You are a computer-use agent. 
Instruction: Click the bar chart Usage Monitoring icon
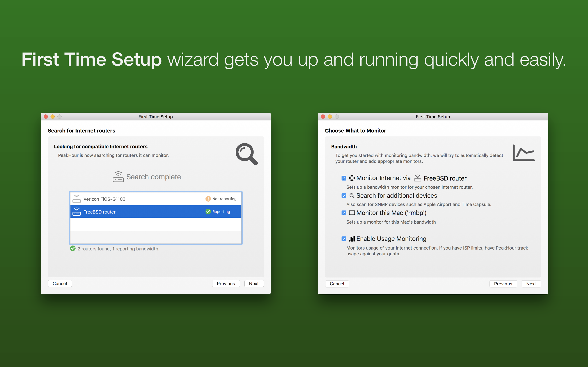tap(352, 239)
